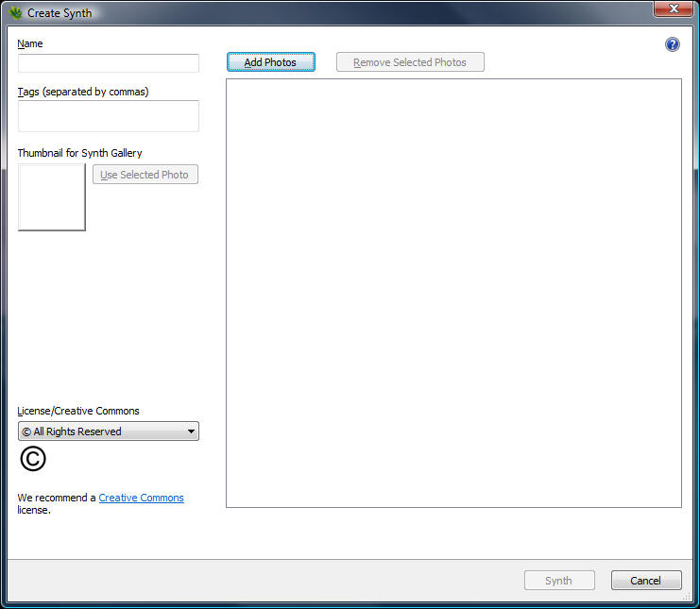Click the Create Synth title bar text

point(60,13)
